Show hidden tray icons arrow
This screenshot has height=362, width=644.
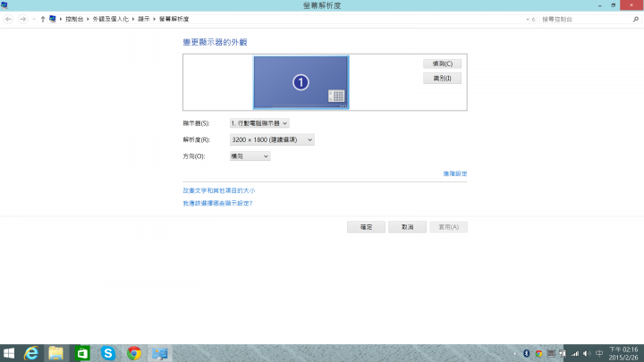tap(514, 353)
